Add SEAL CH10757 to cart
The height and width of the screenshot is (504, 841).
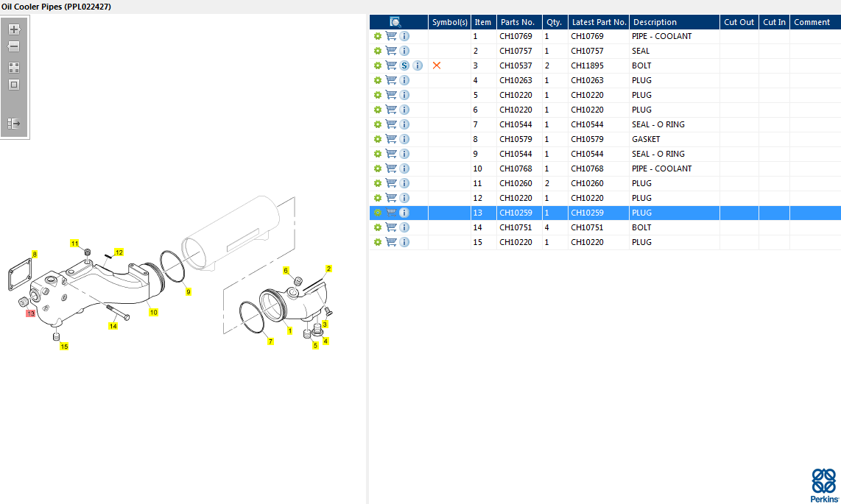[391, 50]
